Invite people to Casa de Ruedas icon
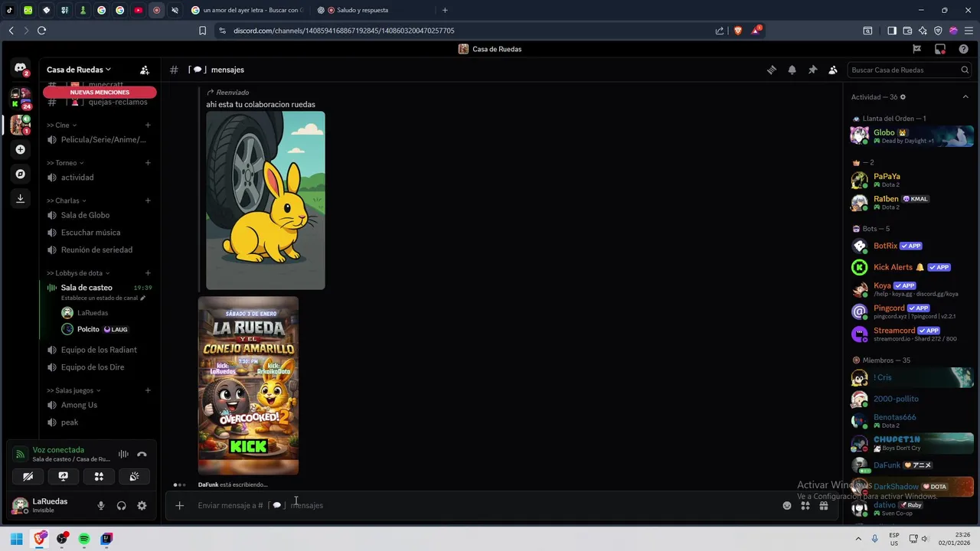This screenshot has width=980, height=551. pyautogui.click(x=145, y=70)
